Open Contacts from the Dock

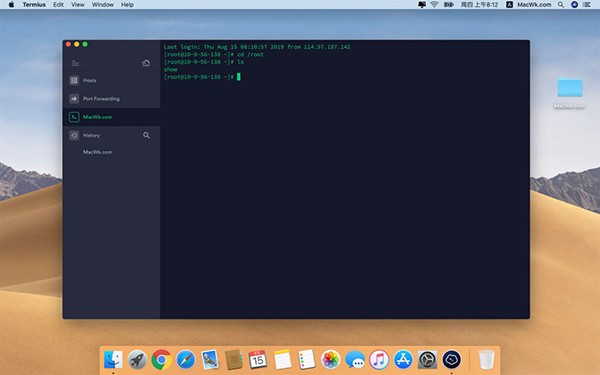[234, 360]
